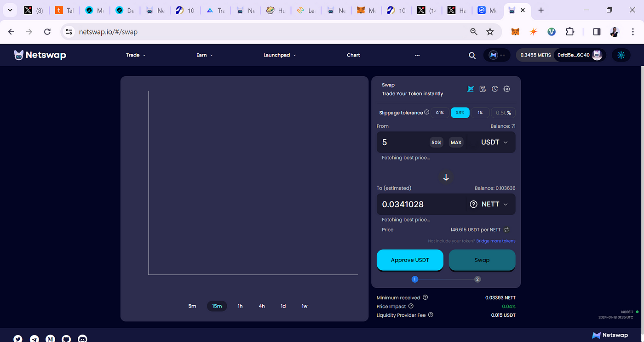Select the 0.5% slippage option
The image size is (644, 342).
pos(460,113)
